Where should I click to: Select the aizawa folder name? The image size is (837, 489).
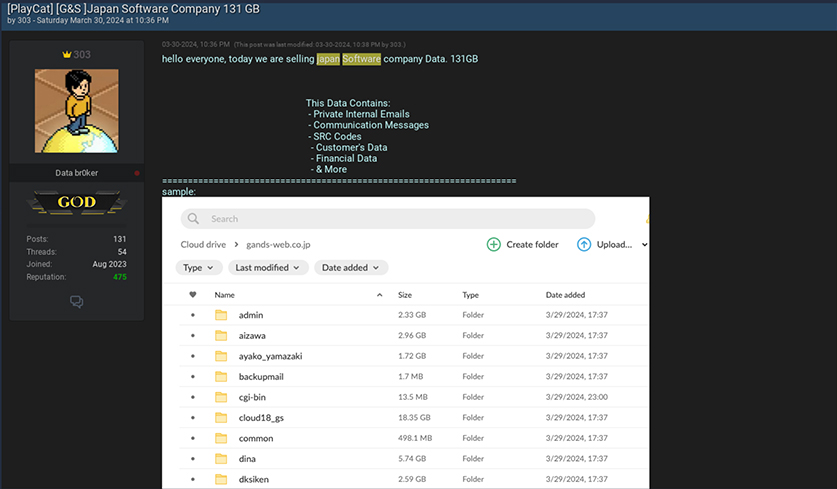252,336
